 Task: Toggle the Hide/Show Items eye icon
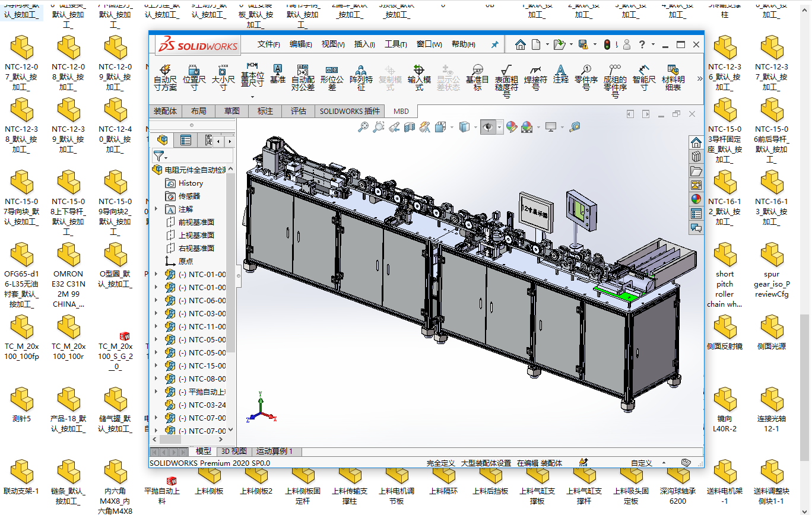pos(488,127)
